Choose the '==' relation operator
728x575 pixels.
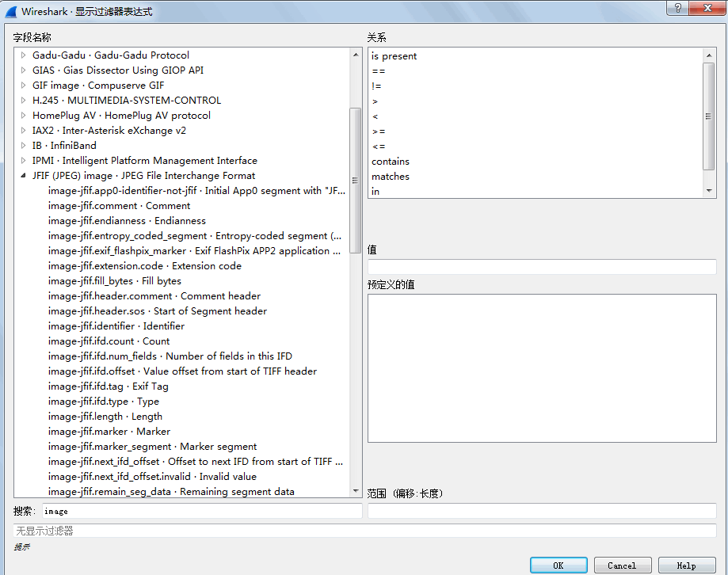pyautogui.click(x=379, y=71)
